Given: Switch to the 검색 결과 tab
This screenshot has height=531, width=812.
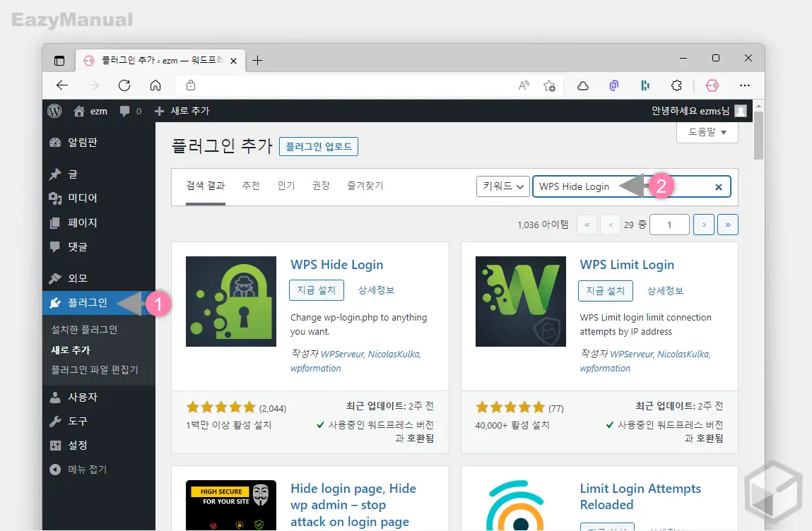Looking at the screenshot, I should coord(206,186).
